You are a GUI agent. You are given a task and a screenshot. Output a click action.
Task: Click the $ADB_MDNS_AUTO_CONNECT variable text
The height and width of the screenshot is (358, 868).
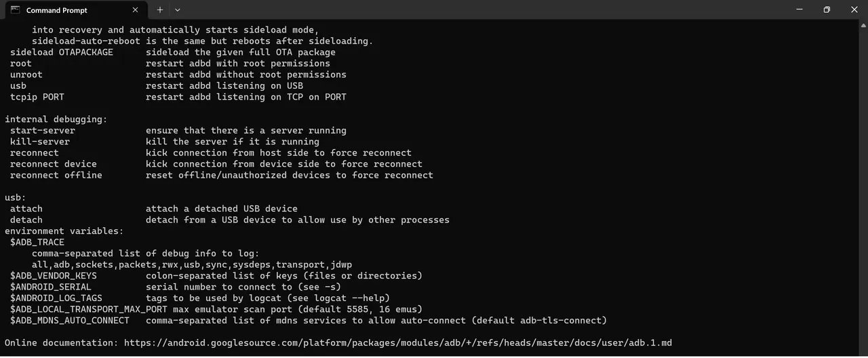pyautogui.click(x=70, y=321)
